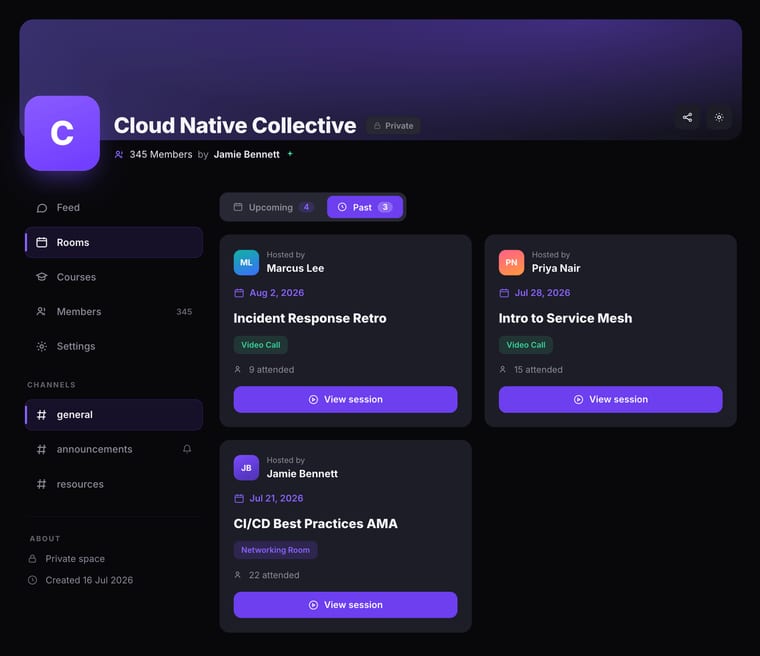Click the Jul 21, 2026 date
The width and height of the screenshot is (760, 656).
(276, 498)
